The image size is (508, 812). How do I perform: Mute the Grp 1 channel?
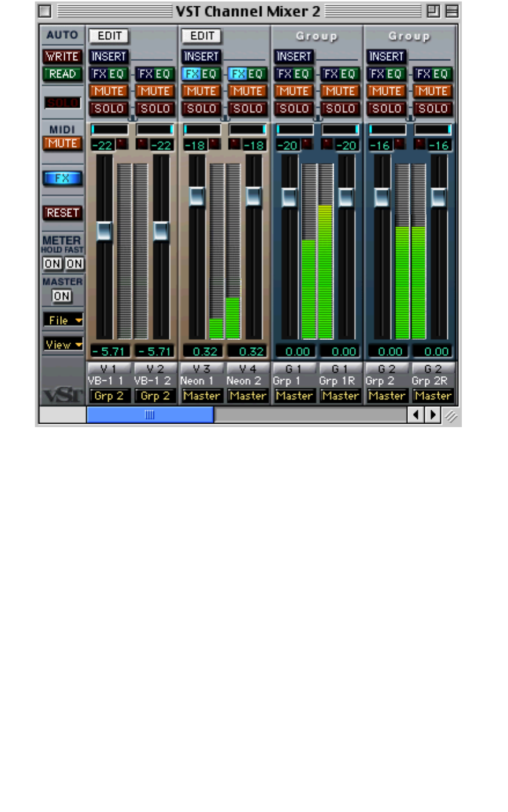coord(294,91)
